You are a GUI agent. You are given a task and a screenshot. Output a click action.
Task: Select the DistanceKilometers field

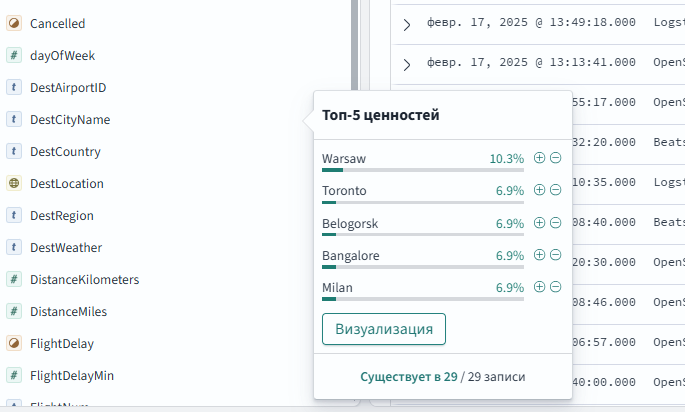[84, 280]
